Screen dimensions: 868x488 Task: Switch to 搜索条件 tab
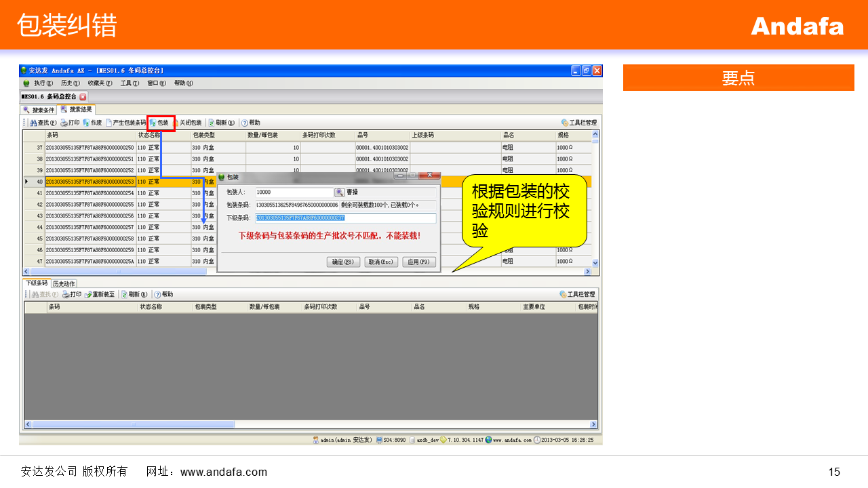pyautogui.click(x=39, y=110)
